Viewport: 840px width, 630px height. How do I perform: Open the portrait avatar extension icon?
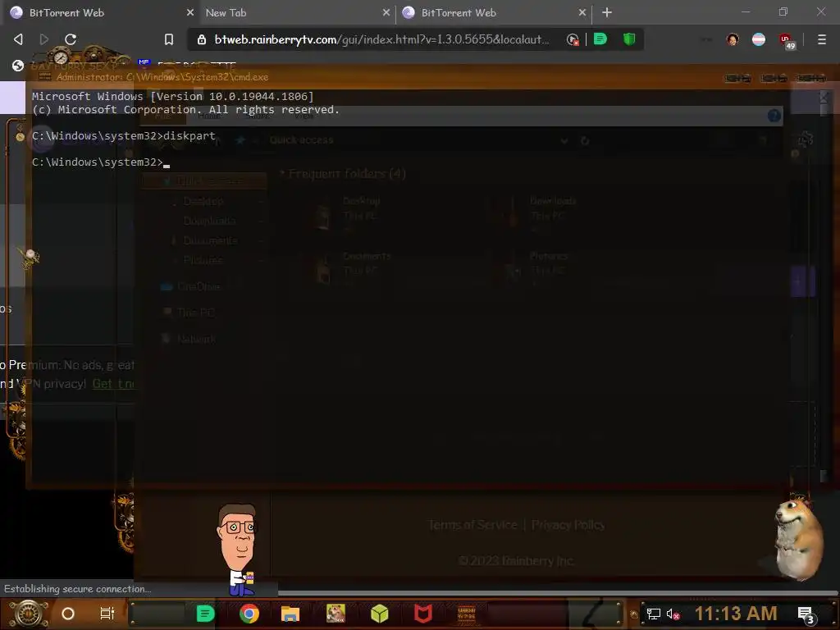click(x=733, y=39)
